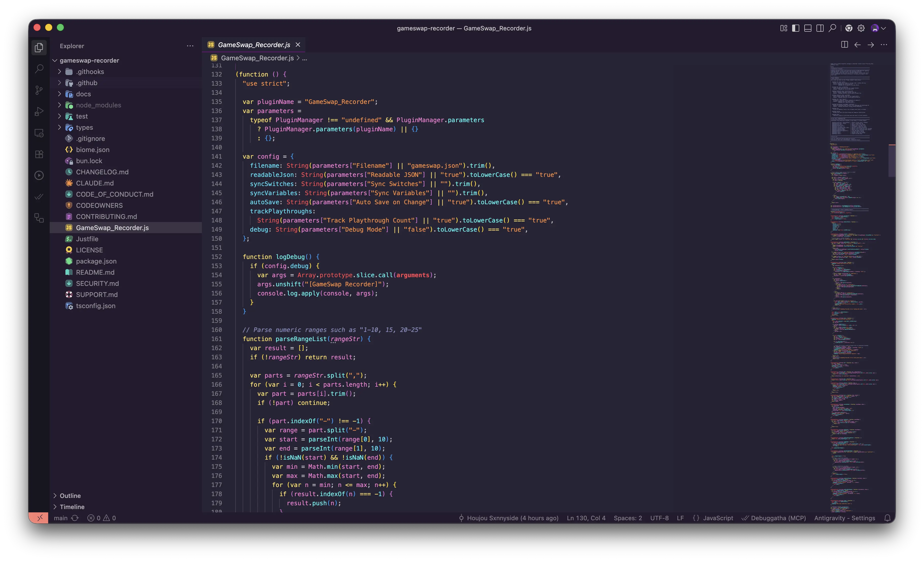Toggle the bottom panel visibility
This screenshot has height=561, width=924.
point(808,28)
